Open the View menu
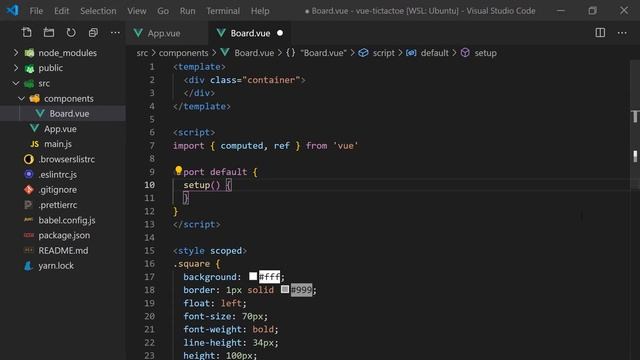This screenshot has height=360, width=640. (x=137, y=11)
